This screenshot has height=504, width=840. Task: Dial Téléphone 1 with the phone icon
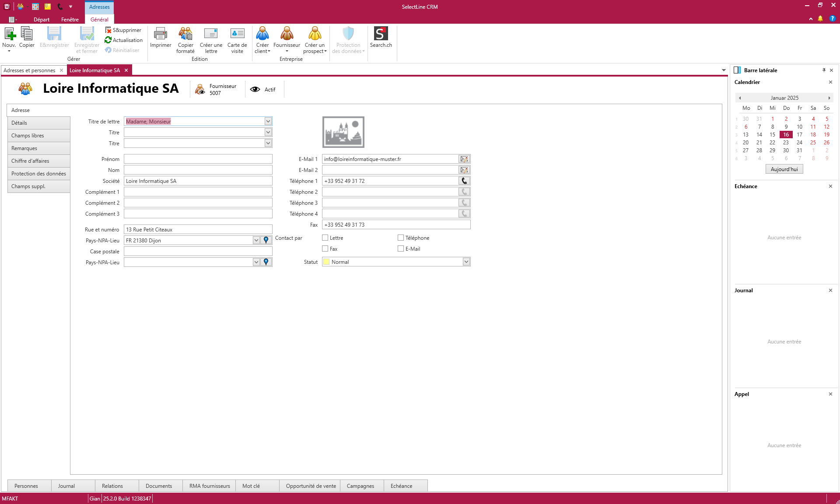(464, 181)
